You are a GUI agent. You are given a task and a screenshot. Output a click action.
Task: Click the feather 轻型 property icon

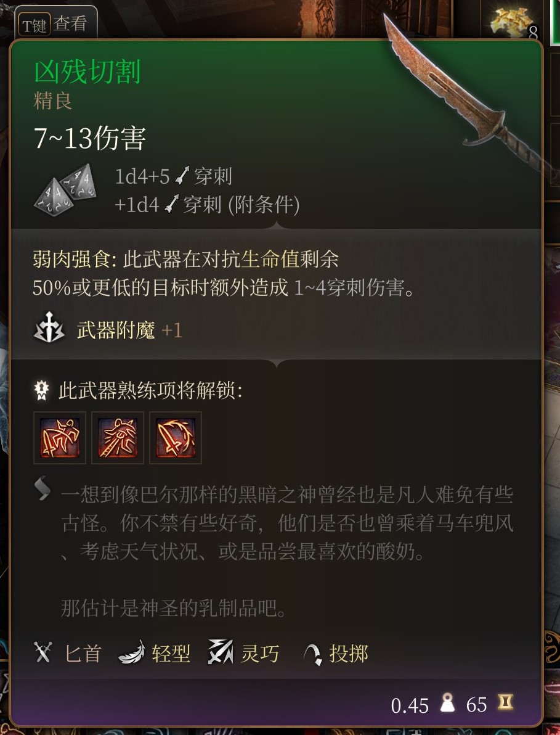coord(132,652)
